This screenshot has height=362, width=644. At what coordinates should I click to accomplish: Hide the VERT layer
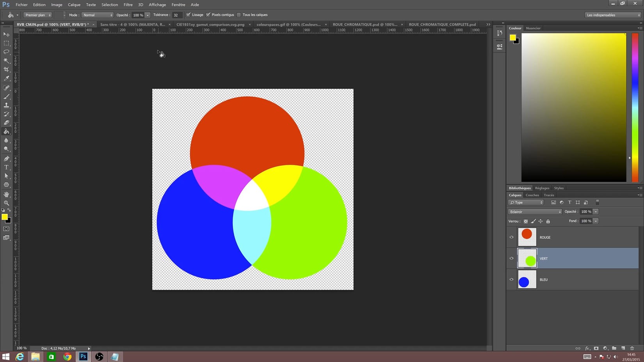coord(511,258)
